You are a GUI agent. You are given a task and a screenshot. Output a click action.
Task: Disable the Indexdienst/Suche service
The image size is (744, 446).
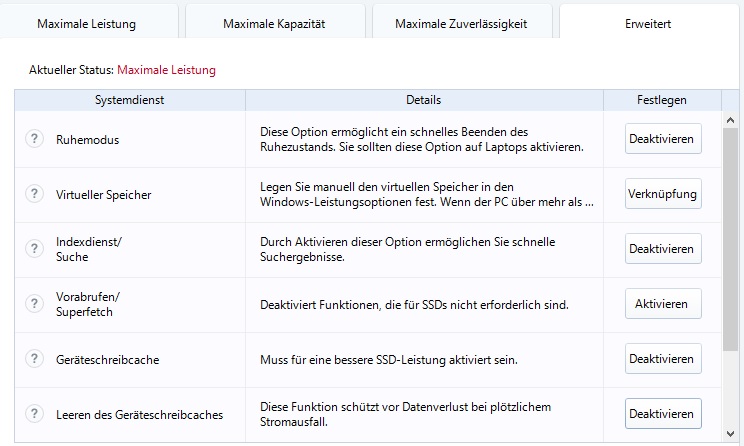[x=661, y=249]
